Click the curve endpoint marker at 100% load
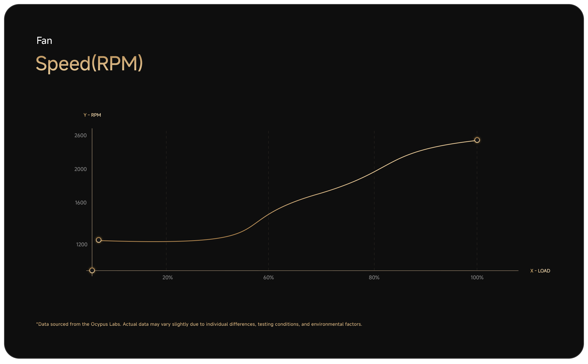 coord(477,140)
